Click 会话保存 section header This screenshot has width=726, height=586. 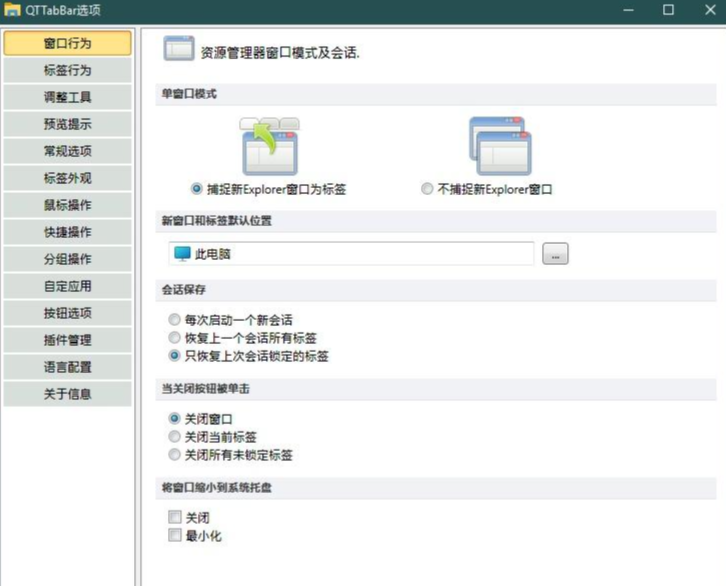click(436, 290)
